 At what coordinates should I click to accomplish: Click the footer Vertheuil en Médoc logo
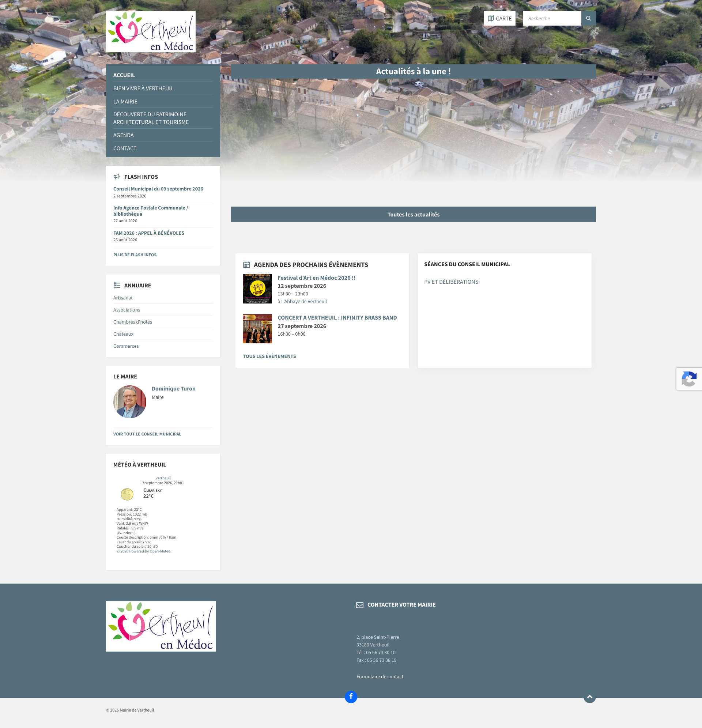[x=161, y=626]
